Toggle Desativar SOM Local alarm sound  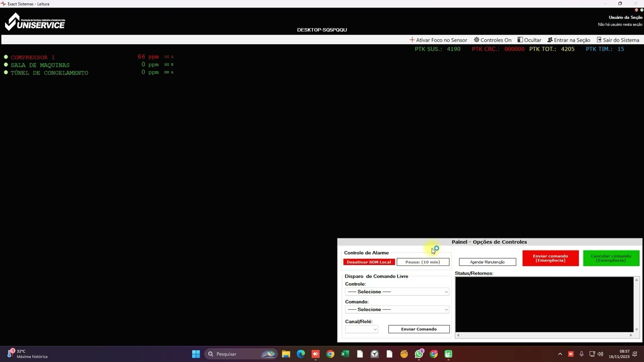[369, 262]
